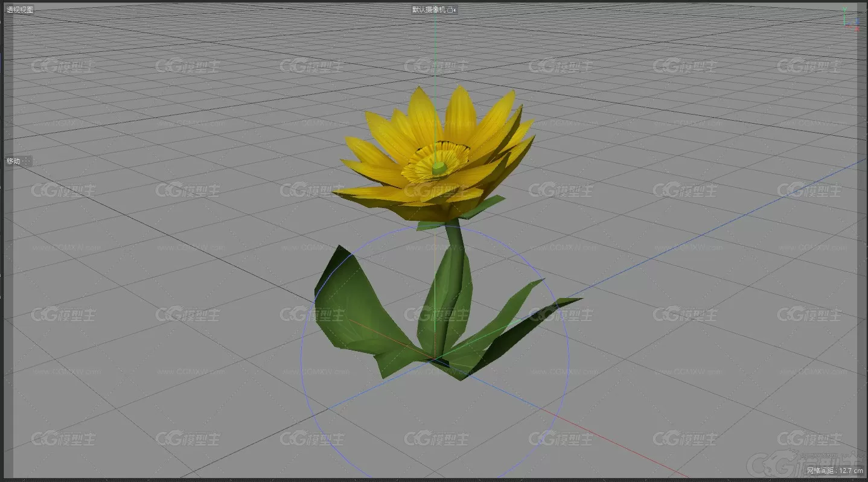Click the green center pistil of flower

point(439,167)
